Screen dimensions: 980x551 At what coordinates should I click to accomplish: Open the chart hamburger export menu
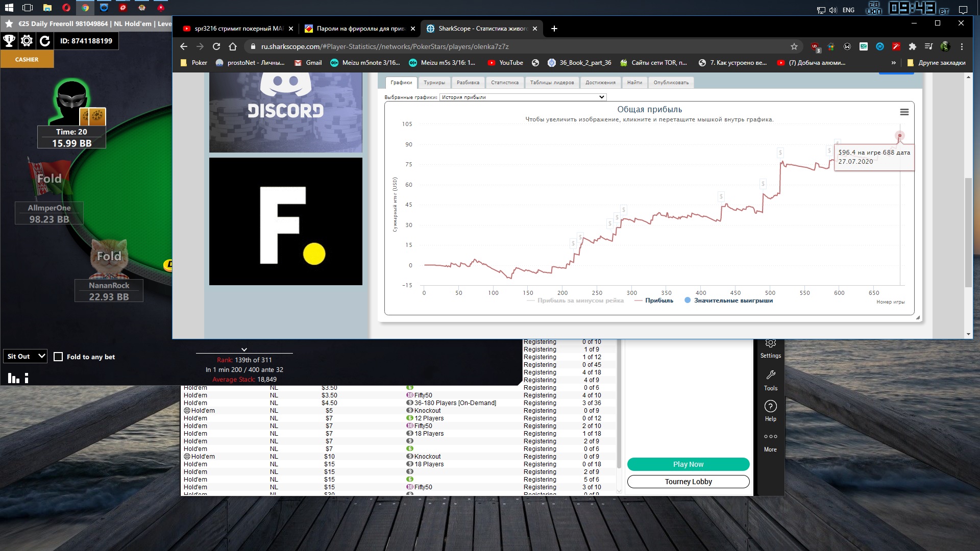904,112
